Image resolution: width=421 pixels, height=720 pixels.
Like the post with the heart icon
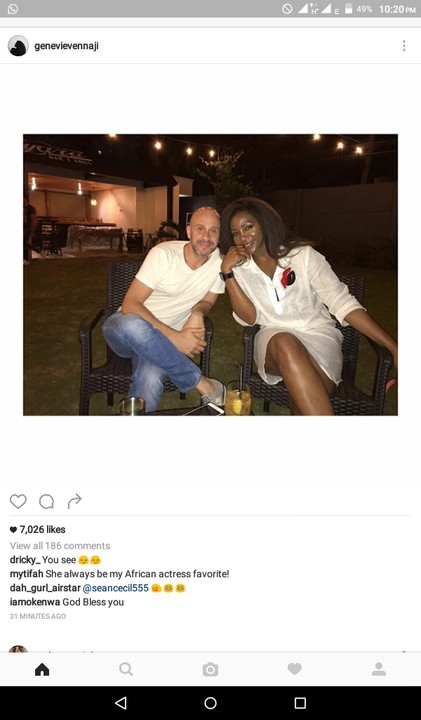pos(18,501)
